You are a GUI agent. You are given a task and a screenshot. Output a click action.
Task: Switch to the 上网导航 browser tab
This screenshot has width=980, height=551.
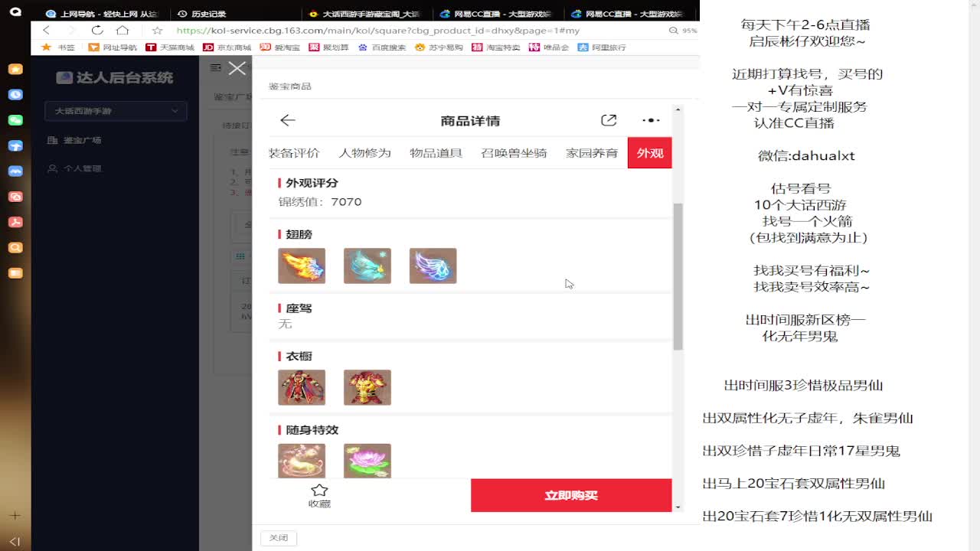click(102, 14)
